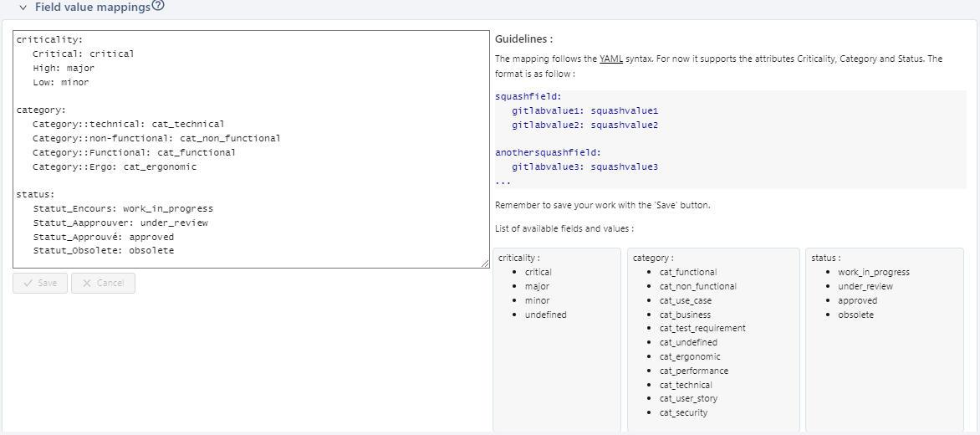
Task: Select 'under_review' in the status list
Action: click(x=865, y=286)
